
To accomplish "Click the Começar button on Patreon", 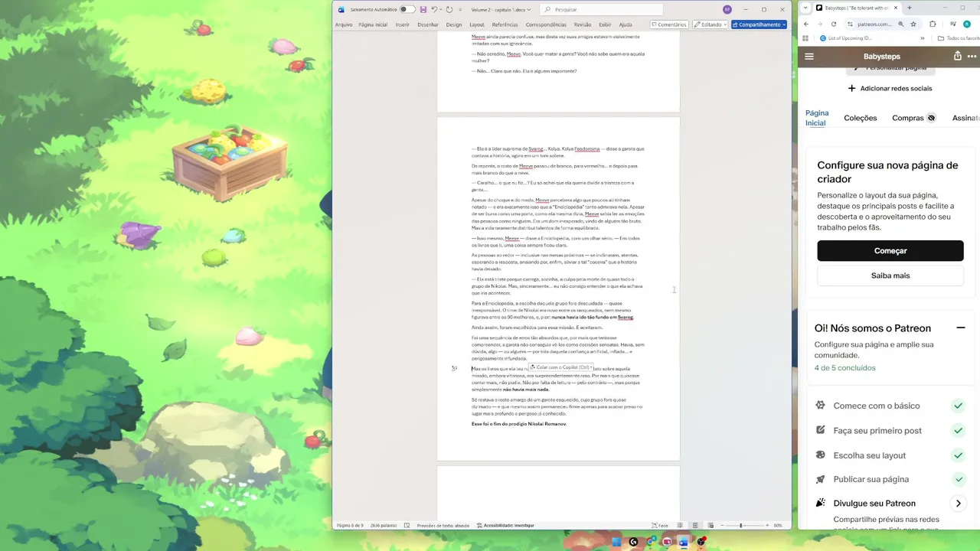I will (x=890, y=251).
